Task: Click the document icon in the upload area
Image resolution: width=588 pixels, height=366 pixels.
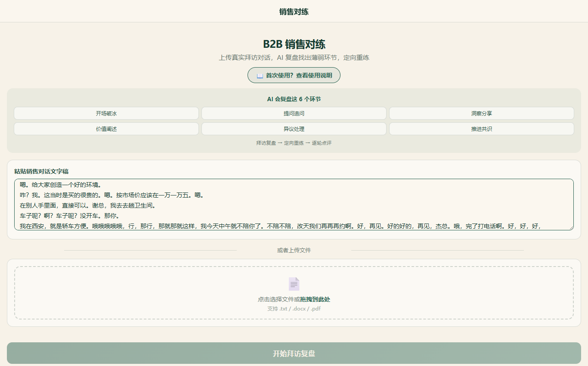Action: pyautogui.click(x=294, y=284)
